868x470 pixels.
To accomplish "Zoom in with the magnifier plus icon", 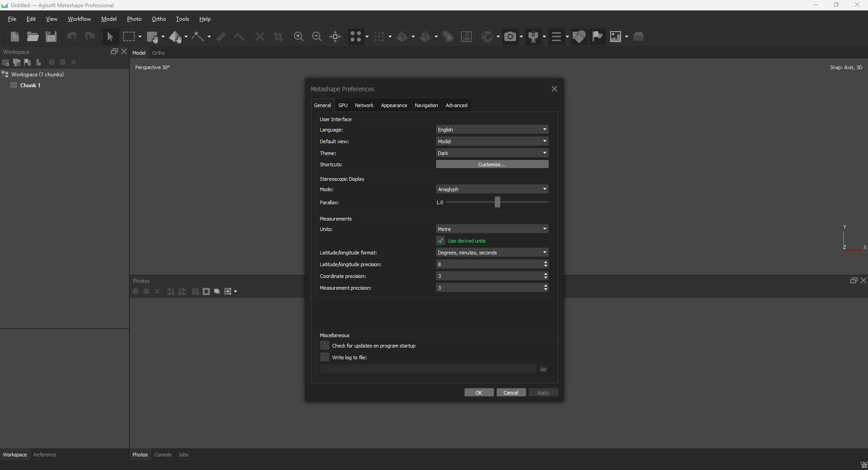I will point(299,37).
